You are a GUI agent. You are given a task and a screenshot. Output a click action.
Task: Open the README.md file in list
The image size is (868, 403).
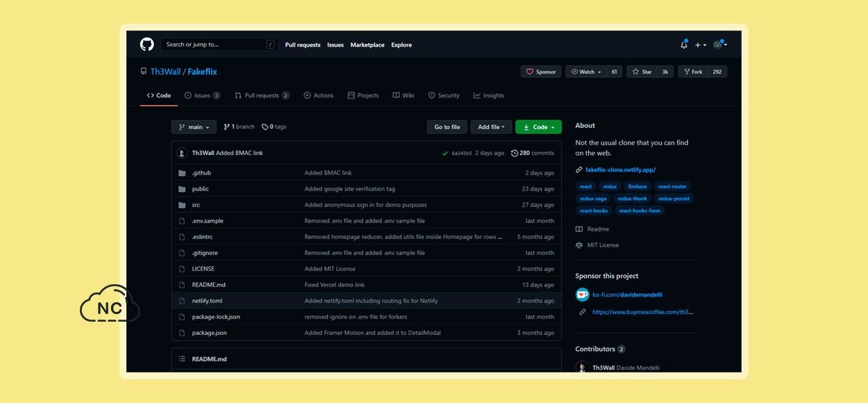point(209,285)
